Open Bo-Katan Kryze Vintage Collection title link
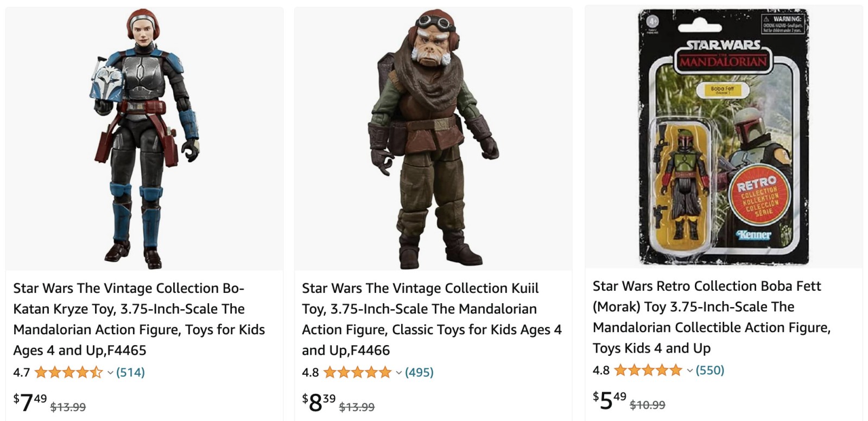868x421 pixels. point(139,319)
